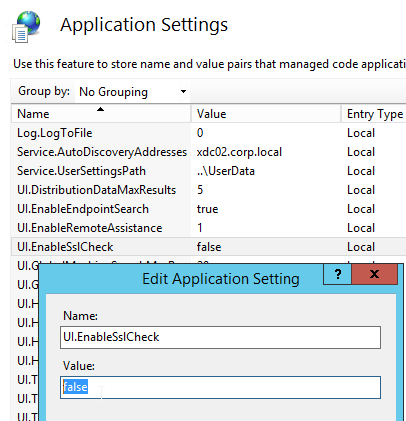Select the UI.EnableEndpointSearch setting
The image size is (406, 421).
[x=83, y=209]
